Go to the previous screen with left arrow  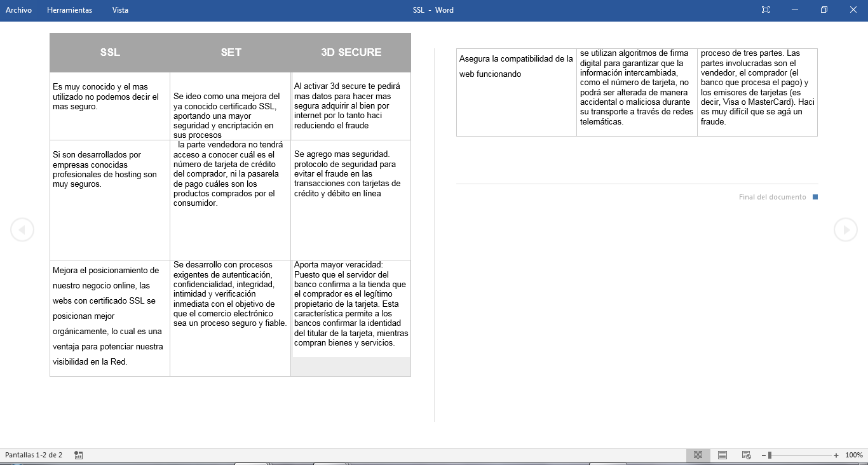[22, 229]
